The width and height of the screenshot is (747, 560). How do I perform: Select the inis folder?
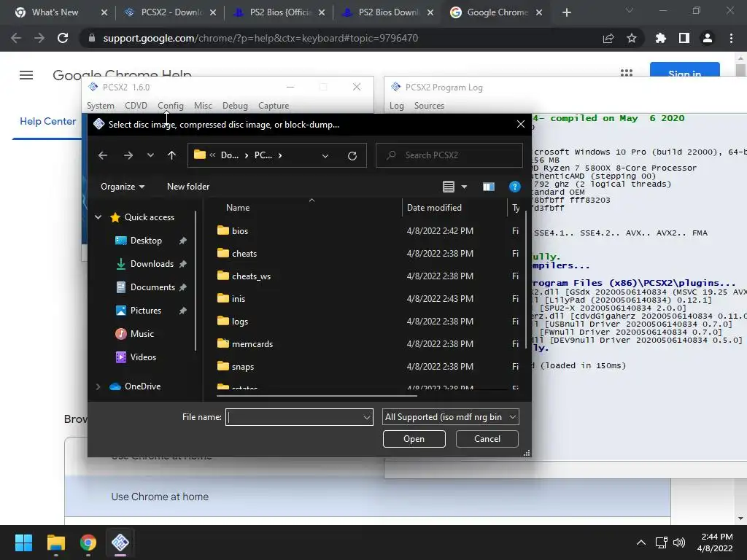point(239,298)
